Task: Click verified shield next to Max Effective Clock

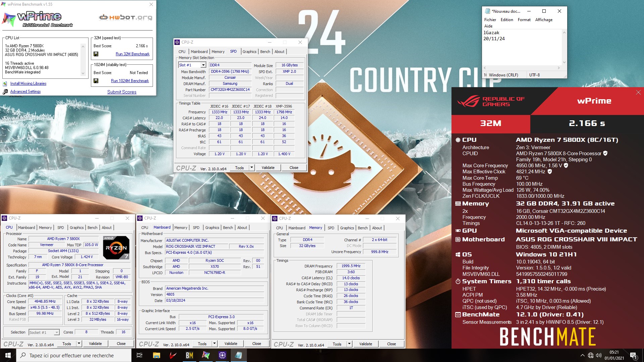Action: click(x=550, y=171)
